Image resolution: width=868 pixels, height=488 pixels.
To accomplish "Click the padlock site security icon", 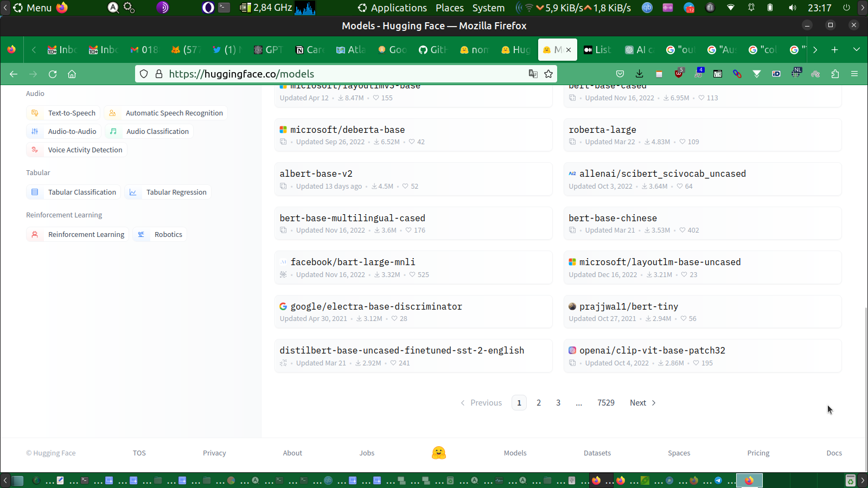I will [x=159, y=74].
